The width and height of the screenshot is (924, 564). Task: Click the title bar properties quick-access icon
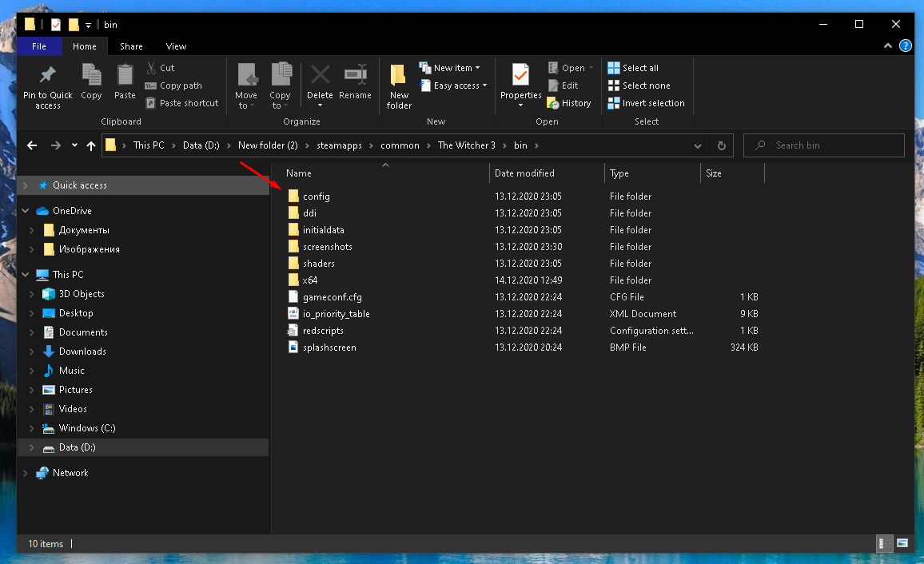[x=56, y=25]
